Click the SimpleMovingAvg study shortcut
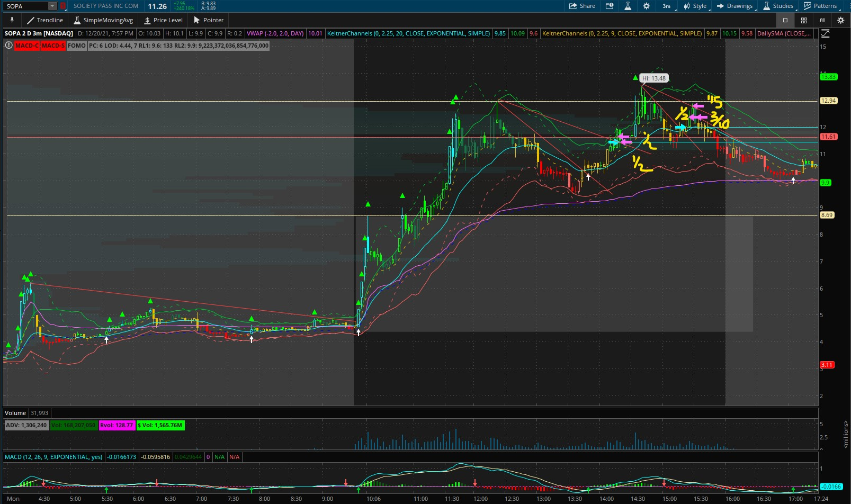The width and height of the screenshot is (851, 504). (x=103, y=20)
